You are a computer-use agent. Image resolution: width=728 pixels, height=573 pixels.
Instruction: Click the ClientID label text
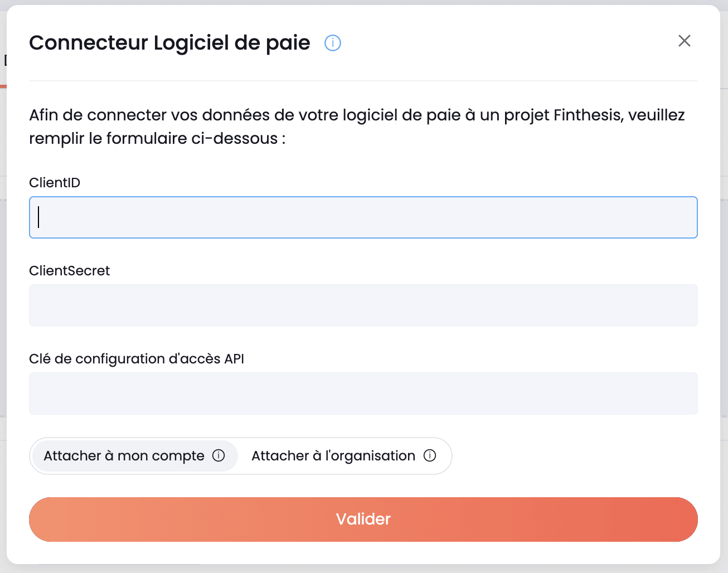click(x=55, y=183)
